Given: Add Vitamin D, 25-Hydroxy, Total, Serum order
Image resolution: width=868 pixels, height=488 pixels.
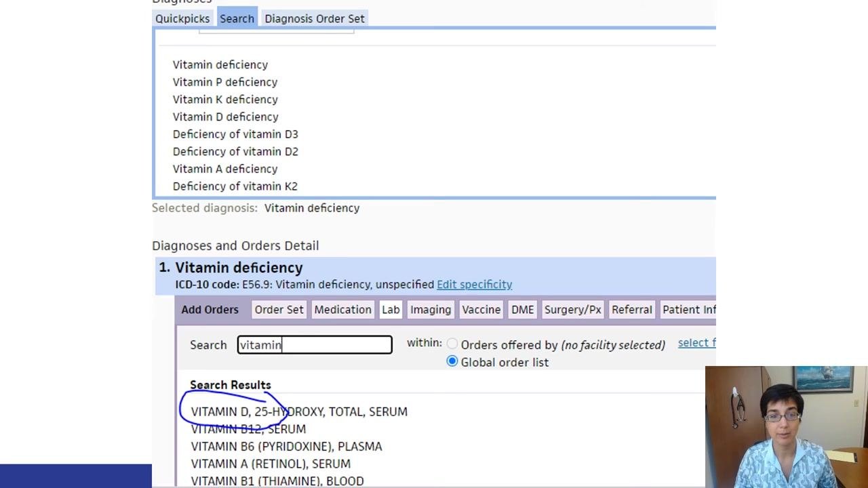Looking at the screenshot, I should click(x=299, y=411).
